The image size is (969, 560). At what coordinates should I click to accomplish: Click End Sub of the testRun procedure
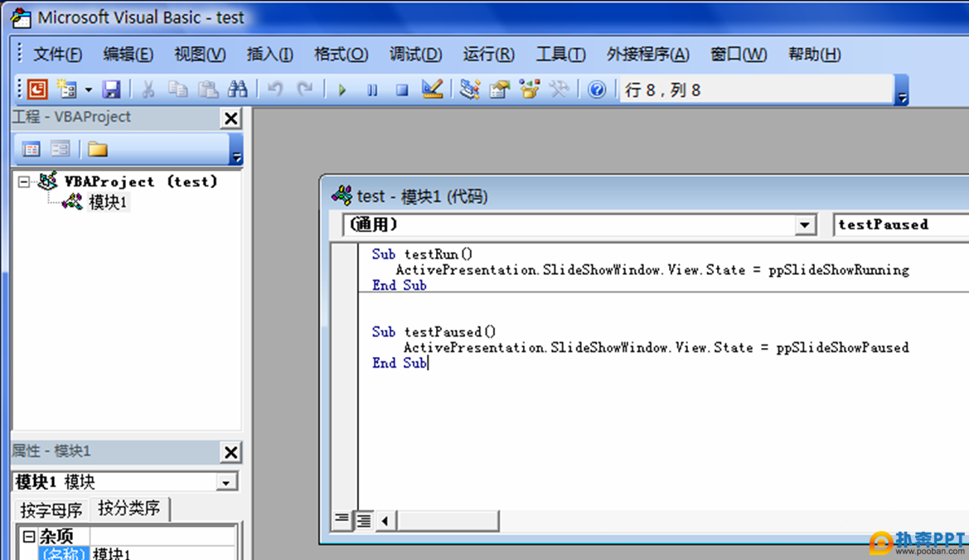[x=400, y=285]
